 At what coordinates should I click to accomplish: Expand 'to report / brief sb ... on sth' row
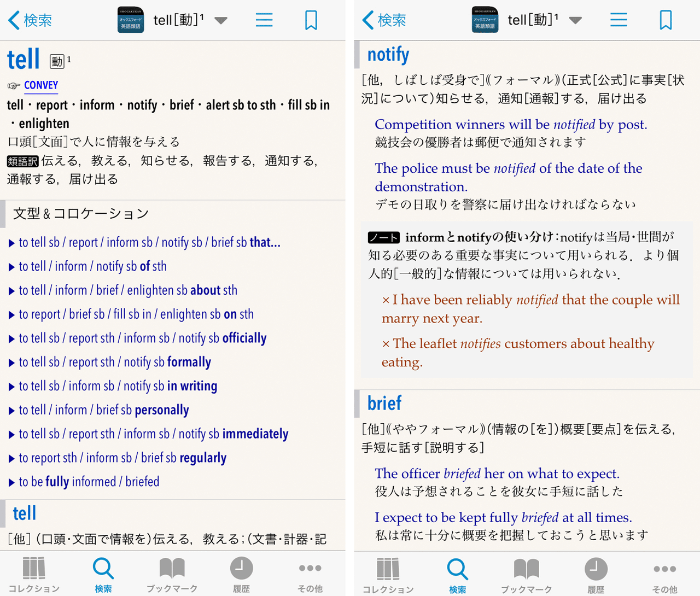[131, 314]
